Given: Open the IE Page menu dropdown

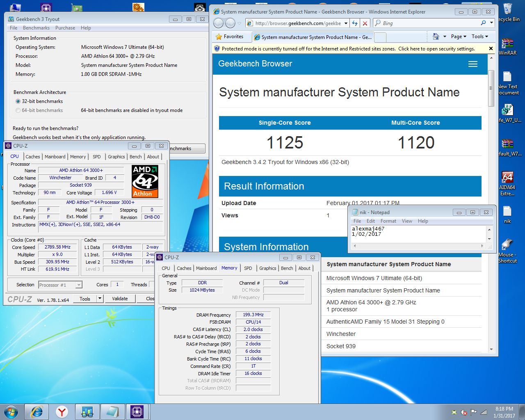Looking at the screenshot, I should coord(459,37).
